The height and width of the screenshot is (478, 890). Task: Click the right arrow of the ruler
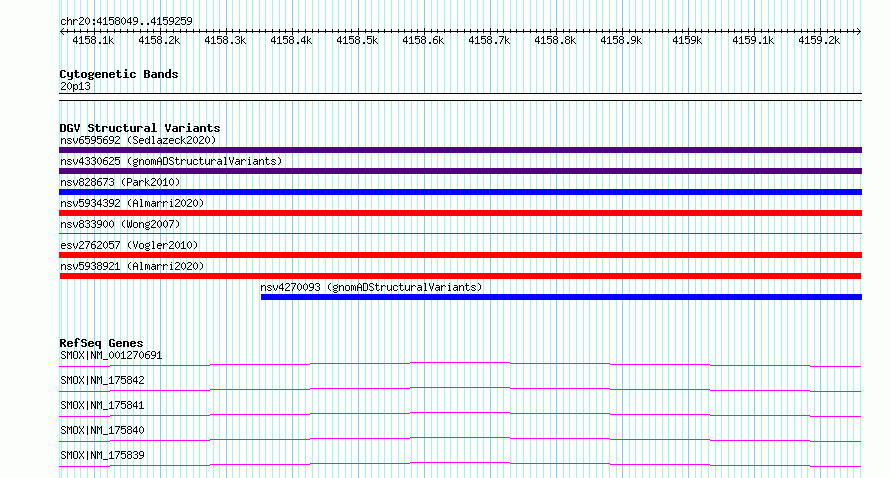tap(859, 32)
